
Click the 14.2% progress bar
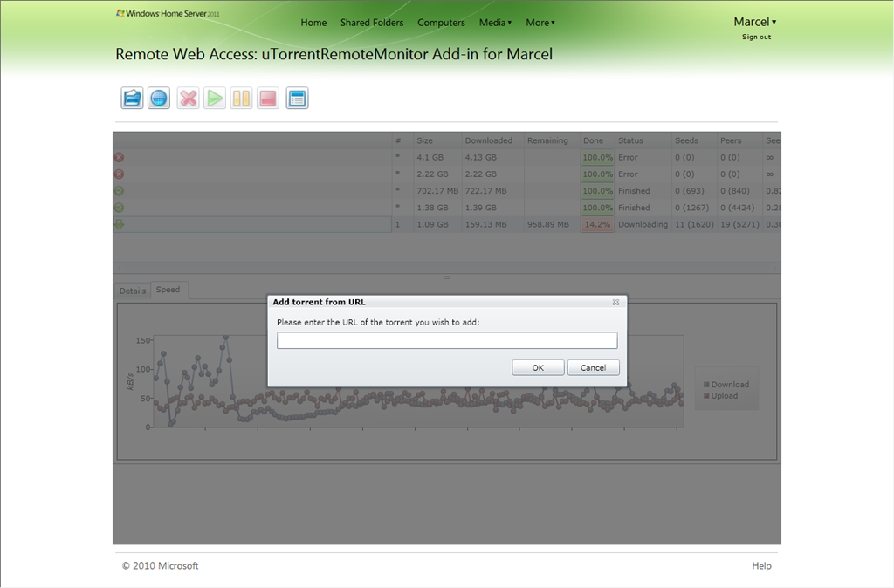(x=597, y=224)
